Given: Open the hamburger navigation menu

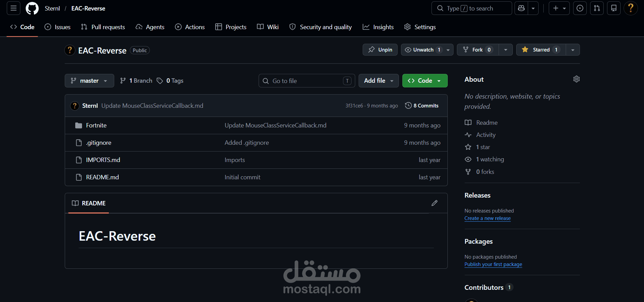Looking at the screenshot, I should pos(14,8).
